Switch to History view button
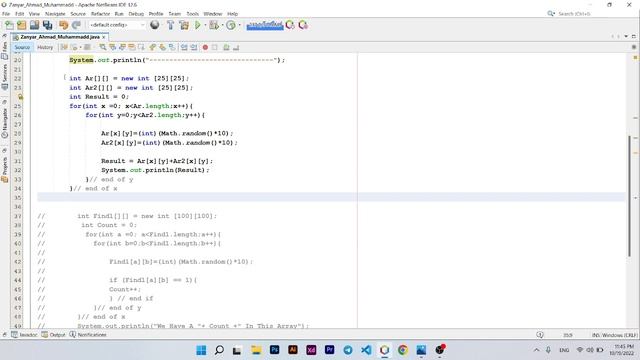The height and width of the screenshot is (360, 640). click(x=45, y=48)
